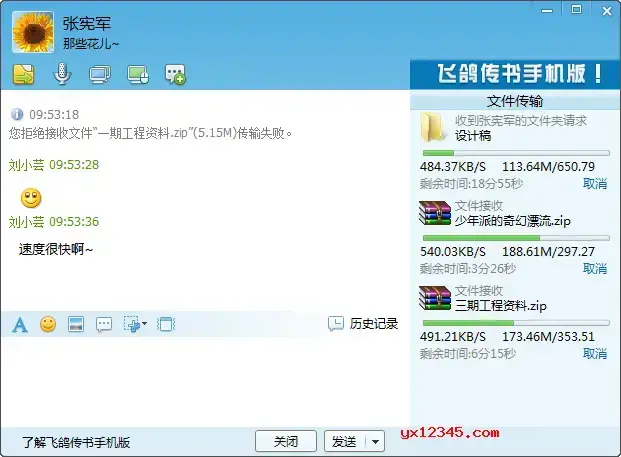Viewport: 621px width, 457px height.
Task: Cancel the 设计稿 folder transfer
Action: click(594, 184)
